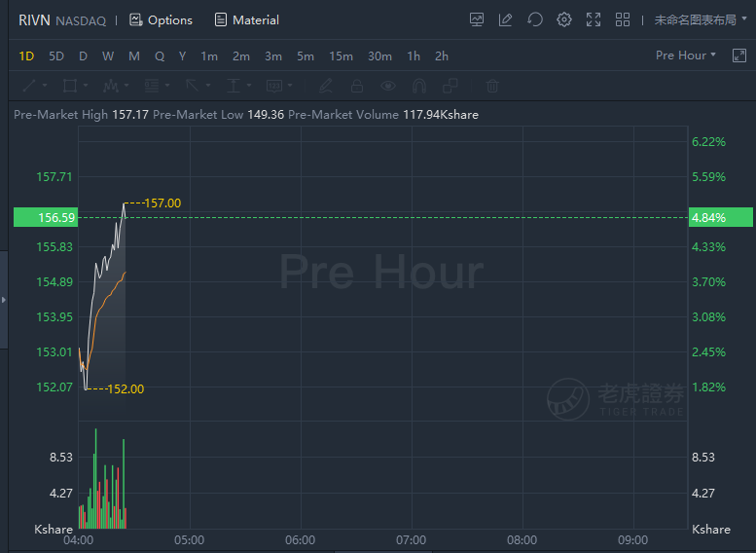Select the freehand pencil drawing tool
This screenshot has width=756, height=553.
326,86
